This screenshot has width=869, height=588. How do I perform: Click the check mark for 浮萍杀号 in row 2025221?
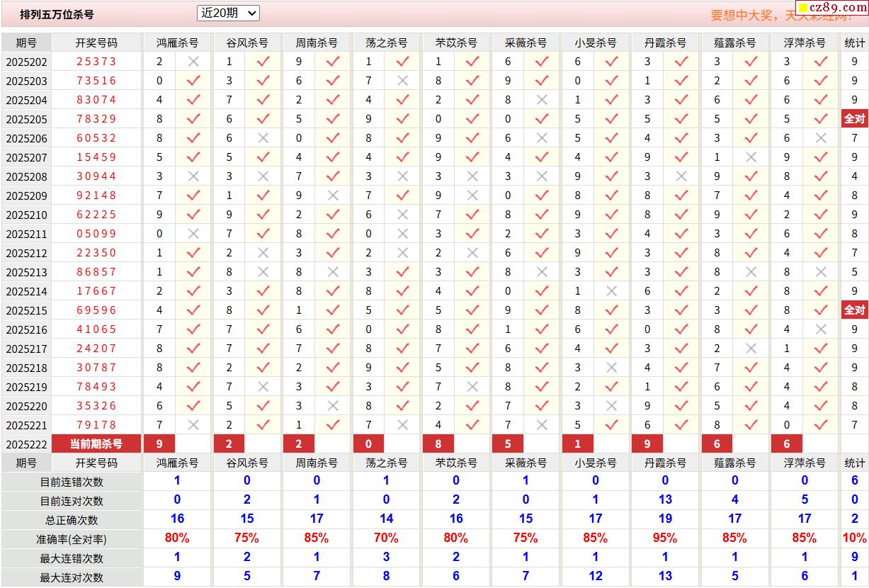[822, 425]
